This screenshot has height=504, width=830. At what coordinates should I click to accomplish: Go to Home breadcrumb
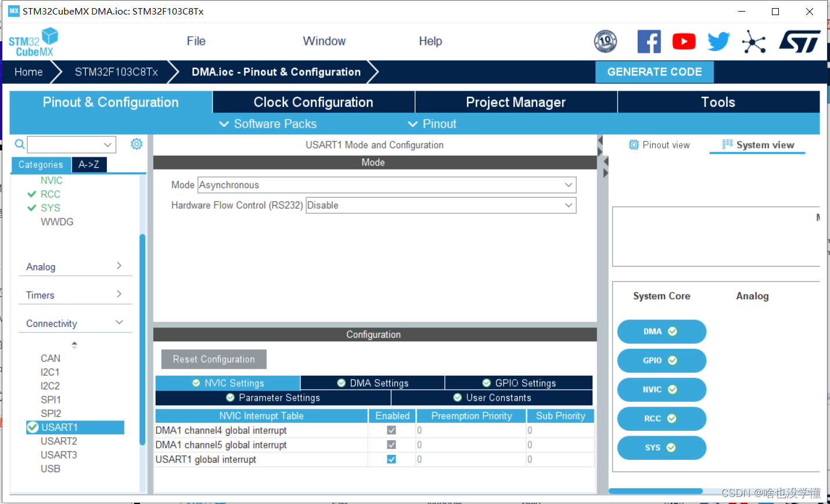[x=28, y=72]
